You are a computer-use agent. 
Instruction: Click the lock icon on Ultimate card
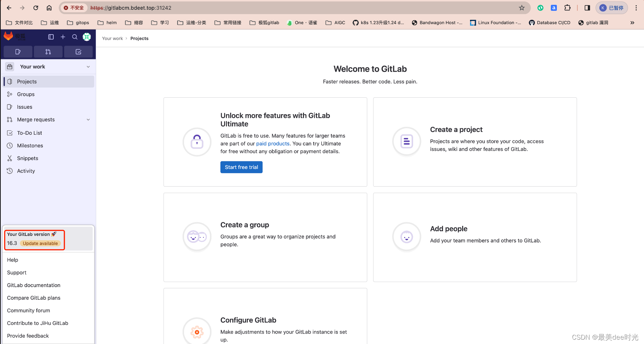pyautogui.click(x=197, y=142)
